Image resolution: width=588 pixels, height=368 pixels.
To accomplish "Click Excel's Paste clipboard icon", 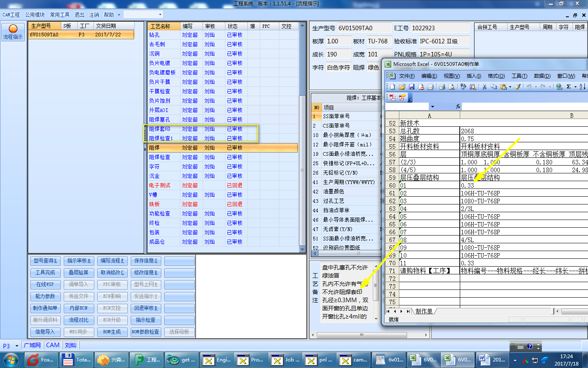I will 503,87.
